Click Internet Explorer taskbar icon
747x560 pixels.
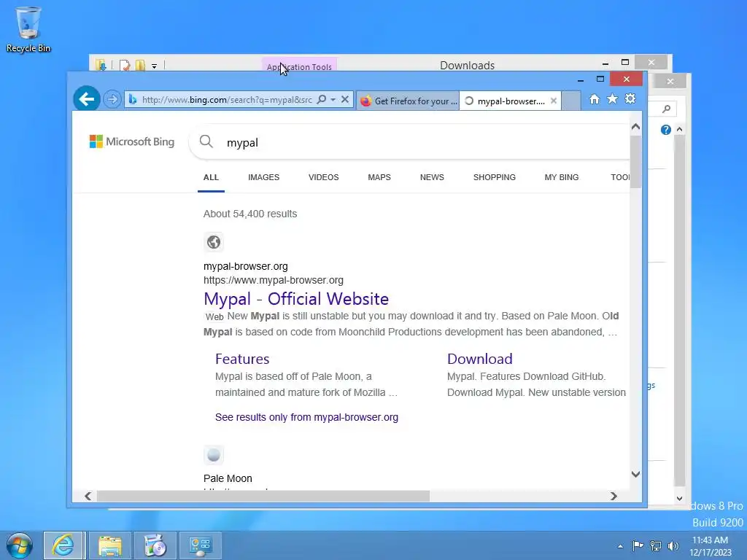pos(64,545)
